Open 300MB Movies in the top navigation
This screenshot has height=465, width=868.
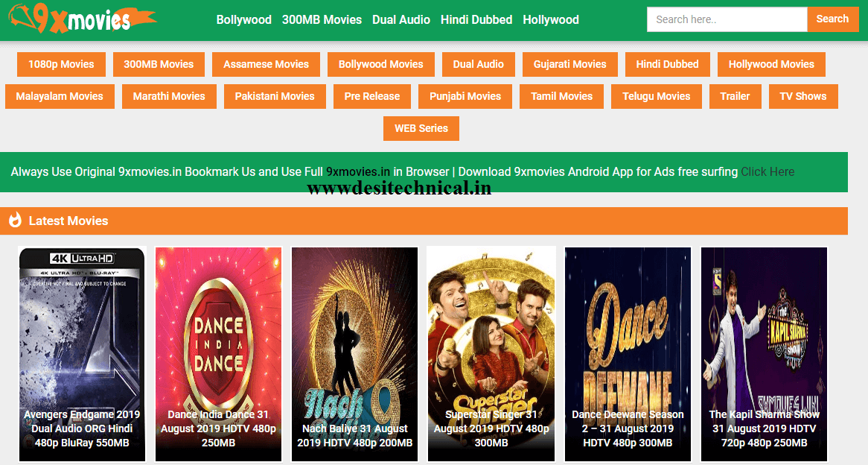(322, 20)
